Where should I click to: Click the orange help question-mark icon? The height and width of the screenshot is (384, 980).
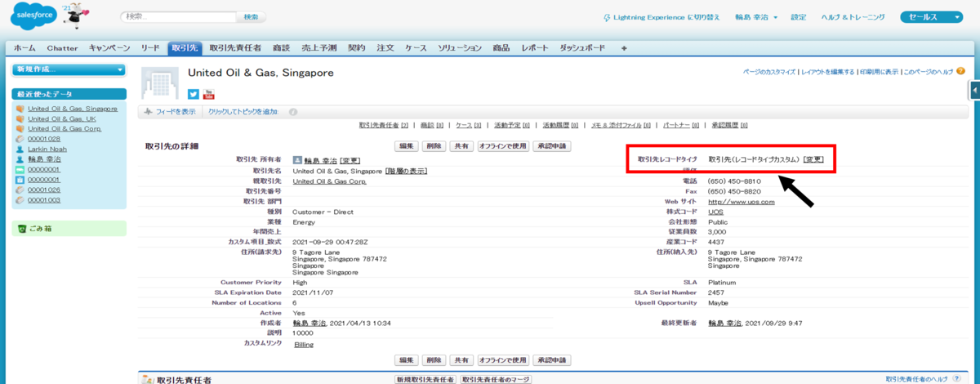pyautogui.click(x=961, y=71)
